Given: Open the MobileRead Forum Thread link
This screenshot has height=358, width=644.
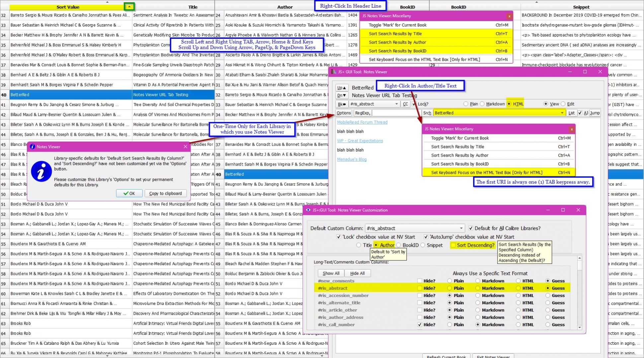Looking at the screenshot, I should pos(362,122).
